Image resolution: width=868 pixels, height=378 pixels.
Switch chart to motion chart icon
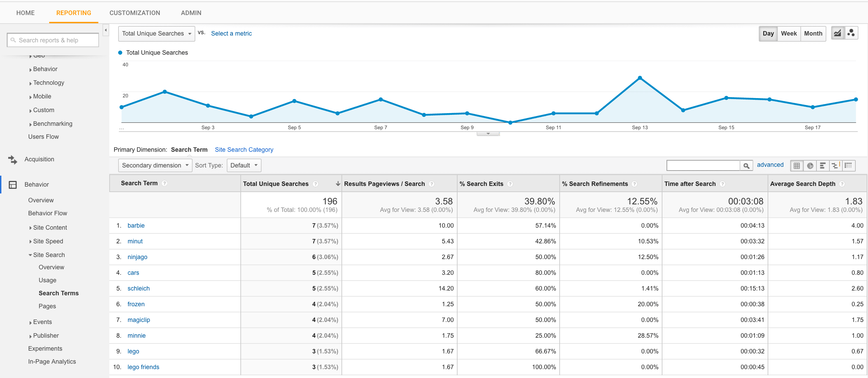[x=851, y=33]
